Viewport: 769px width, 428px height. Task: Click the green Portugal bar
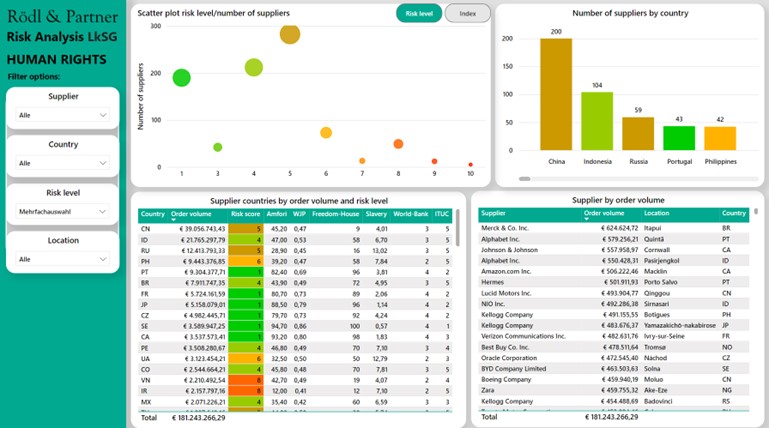click(x=679, y=137)
